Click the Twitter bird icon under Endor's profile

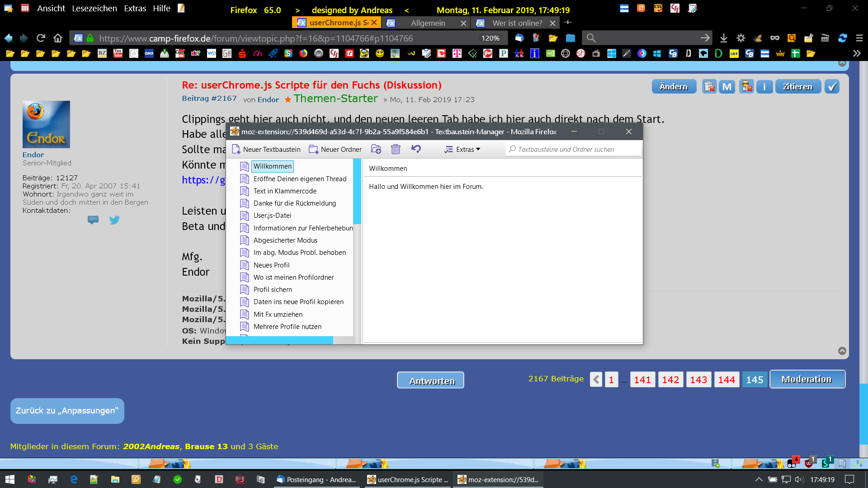click(114, 220)
